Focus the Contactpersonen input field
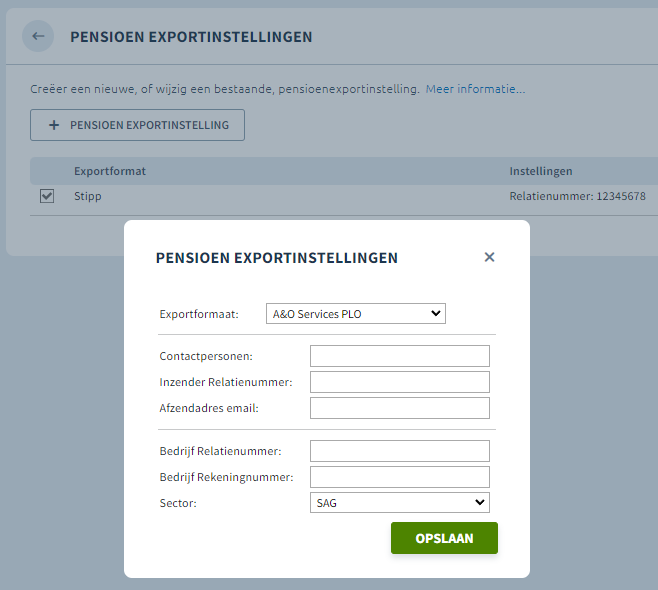This screenshot has height=590, width=658. 399,356
